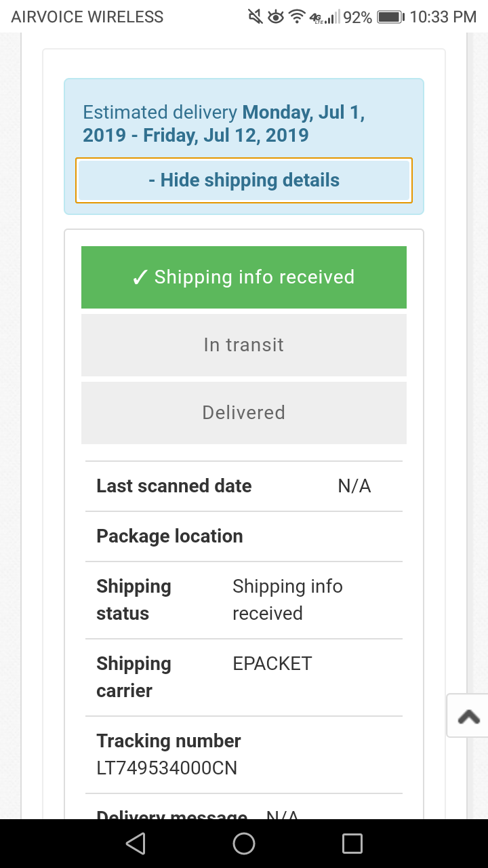Tap the muted sound status icon
This screenshot has height=868, width=488.
(256, 17)
